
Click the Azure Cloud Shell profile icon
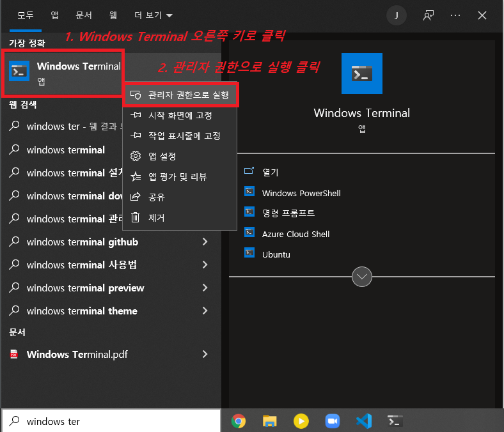click(x=249, y=232)
